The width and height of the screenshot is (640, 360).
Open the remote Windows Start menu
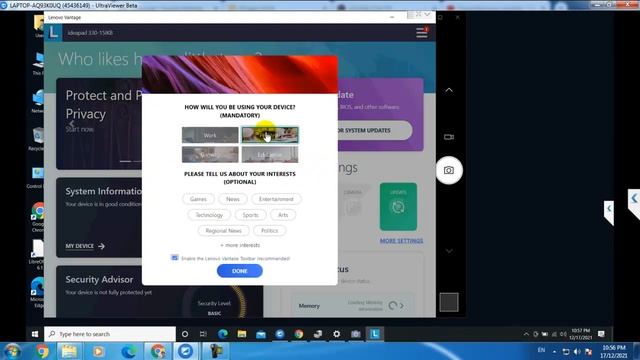35,334
